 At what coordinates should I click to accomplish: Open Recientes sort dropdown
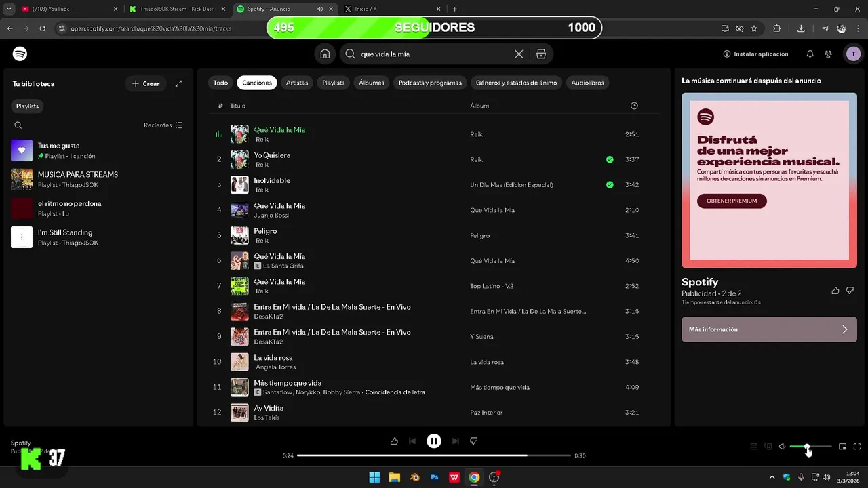click(163, 125)
